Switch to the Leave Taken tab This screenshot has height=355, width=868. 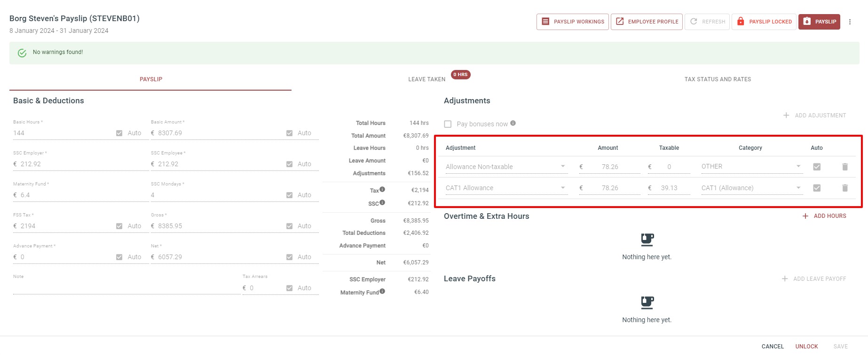tap(427, 79)
